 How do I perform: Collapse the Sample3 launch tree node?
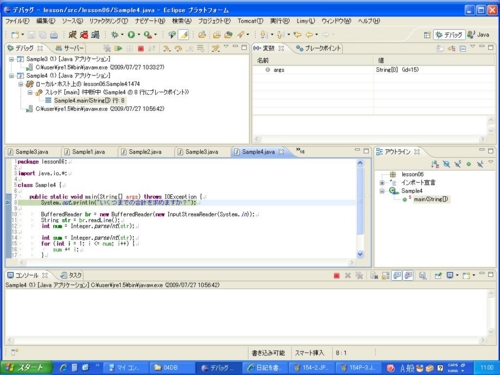[x=12, y=59]
